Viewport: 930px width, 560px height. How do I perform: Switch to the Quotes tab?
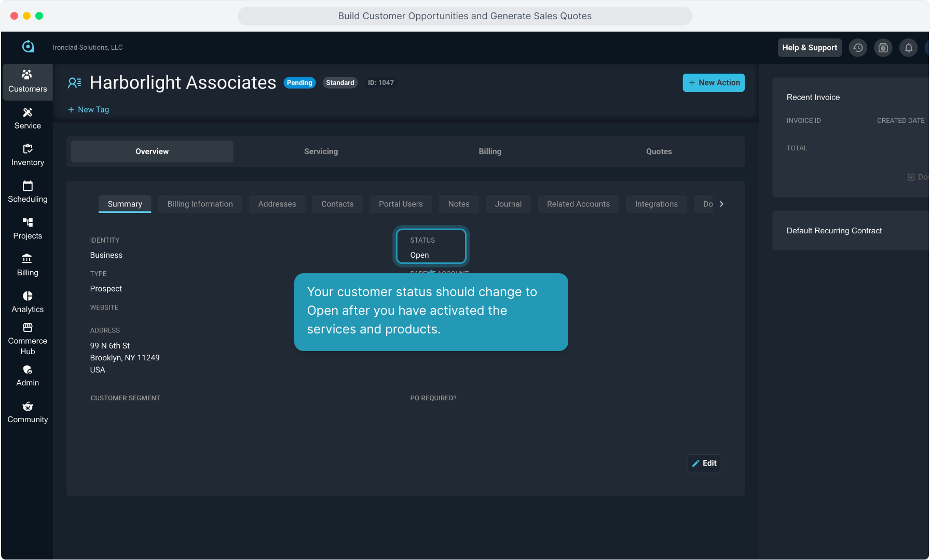tap(659, 151)
